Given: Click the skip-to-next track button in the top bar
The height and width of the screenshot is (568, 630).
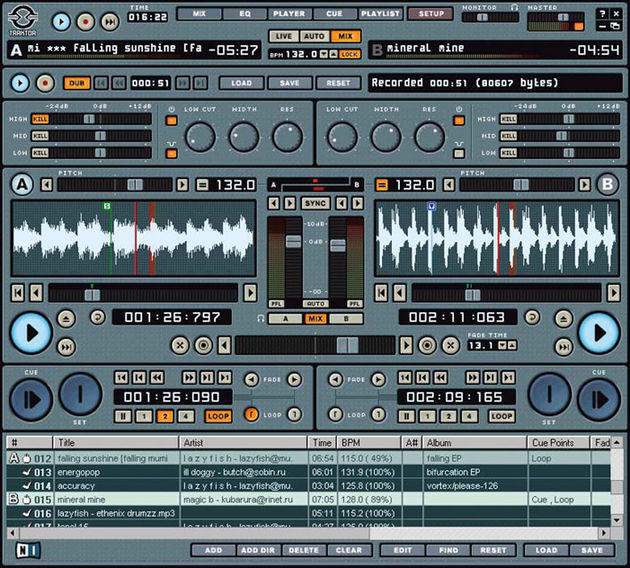Looking at the screenshot, I should tap(110, 21).
